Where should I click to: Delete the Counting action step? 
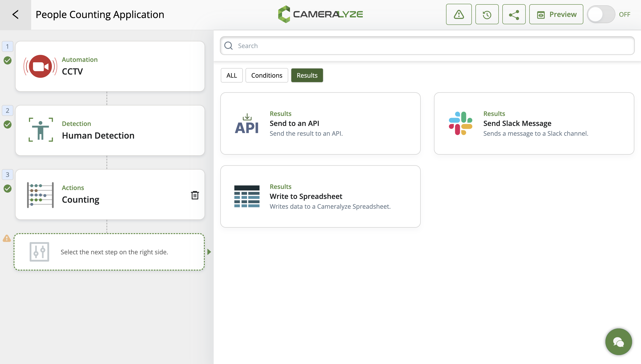click(195, 195)
